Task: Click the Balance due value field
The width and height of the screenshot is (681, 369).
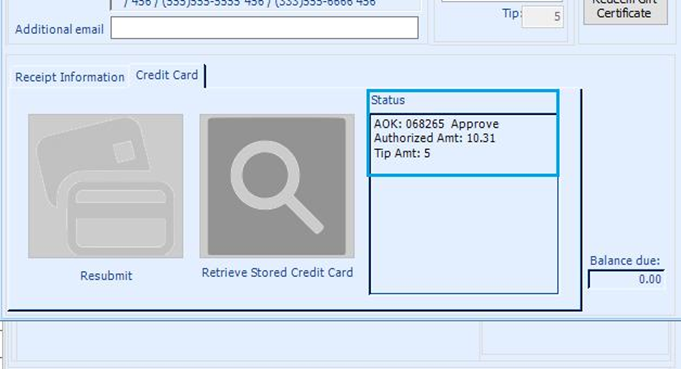Action: (626, 279)
